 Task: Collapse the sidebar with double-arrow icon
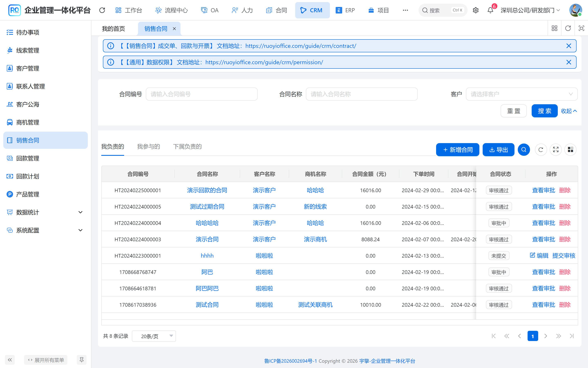10,360
